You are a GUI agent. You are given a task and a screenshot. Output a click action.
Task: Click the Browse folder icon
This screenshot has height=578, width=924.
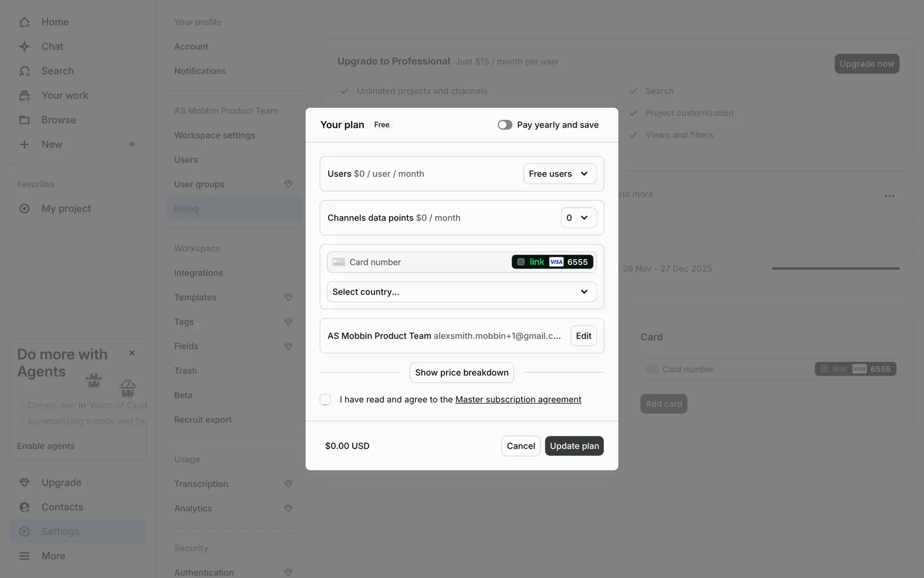click(x=25, y=120)
